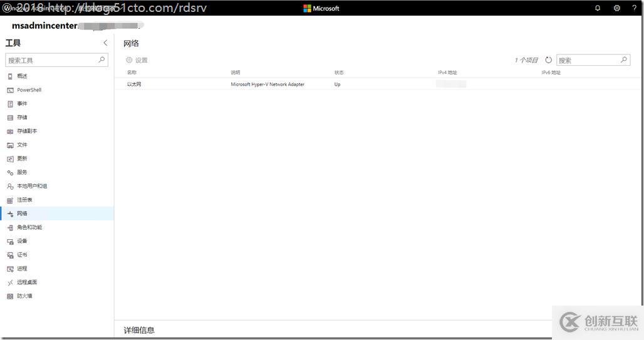
Task: Open the 概述 overview tool
Action: tap(22, 76)
